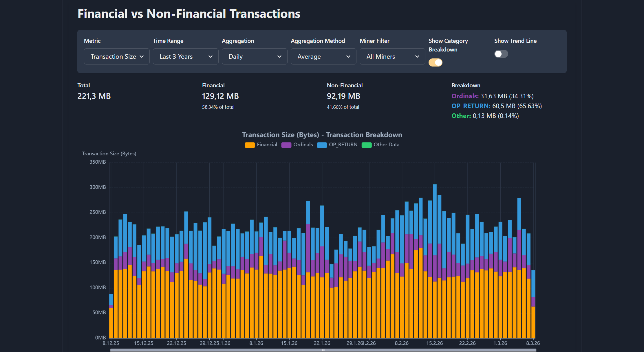Toggle Other Data series via legend label
Image resolution: width=644 pixels, height=352 pixels.
(x=386, y=145)
